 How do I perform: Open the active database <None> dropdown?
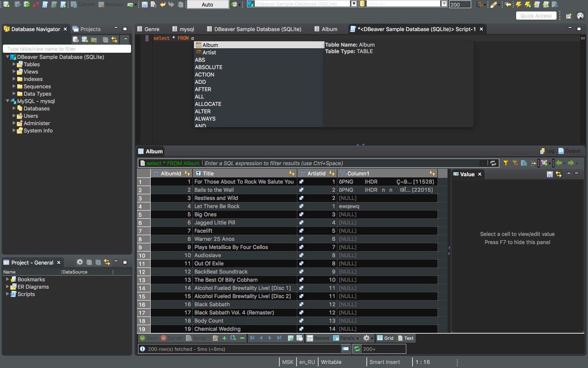[x=444, y=4]
